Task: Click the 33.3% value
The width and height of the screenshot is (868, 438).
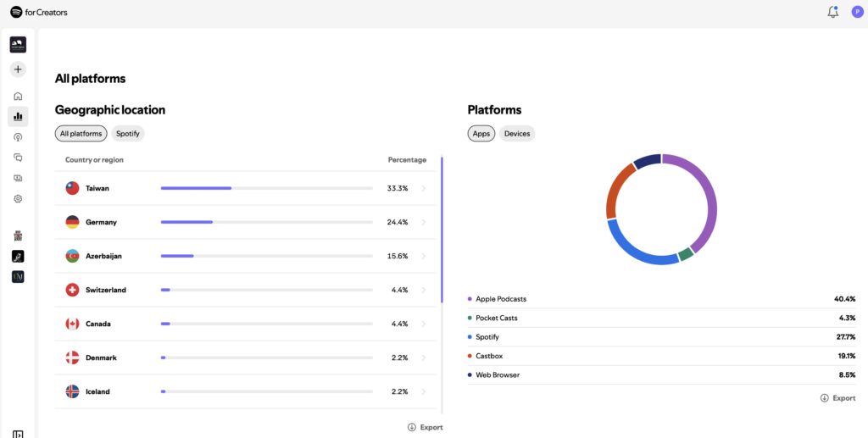Action: click(398, 189)
